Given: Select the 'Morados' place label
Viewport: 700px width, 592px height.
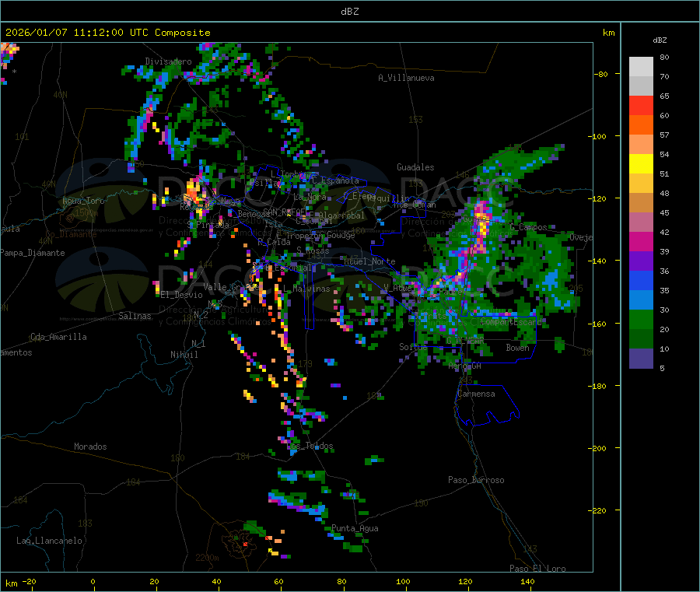Looking at the screenshot, I should (90, 447).
